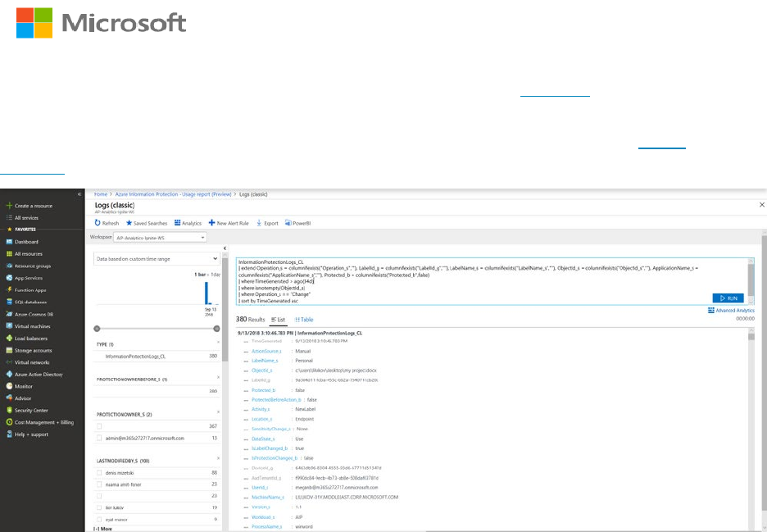The height and width of the screenshot is (532, 767).
Task: Click the Export download icon
Action: (x=259, y=223)
